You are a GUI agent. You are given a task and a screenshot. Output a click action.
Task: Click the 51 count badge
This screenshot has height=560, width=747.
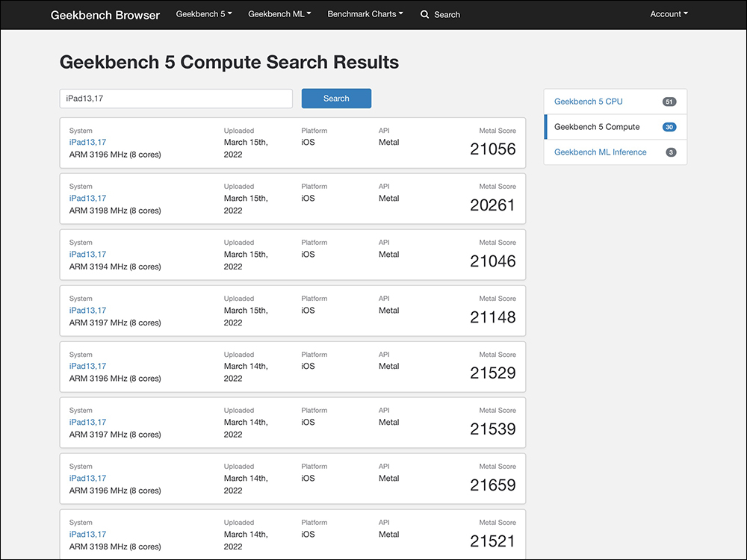[669, 102]
